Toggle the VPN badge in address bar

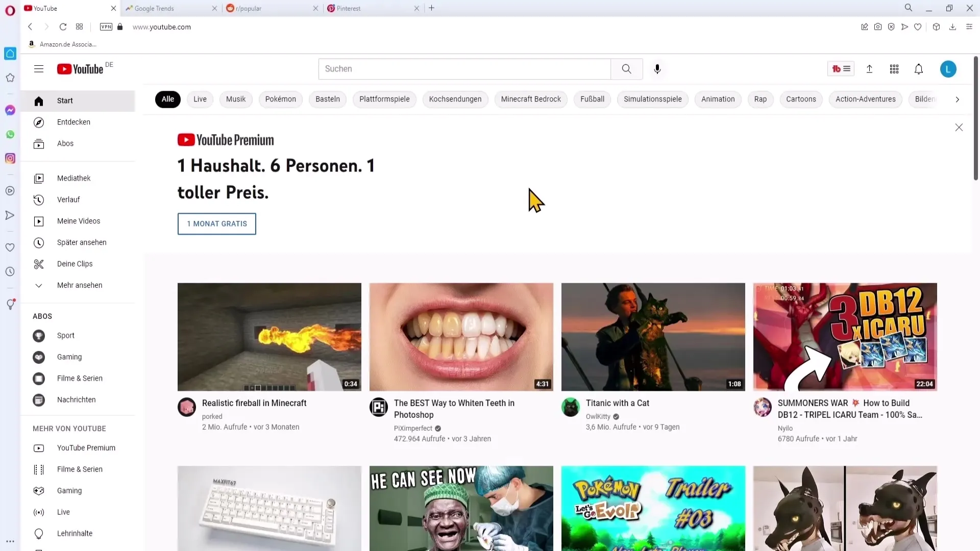point(106,27)
